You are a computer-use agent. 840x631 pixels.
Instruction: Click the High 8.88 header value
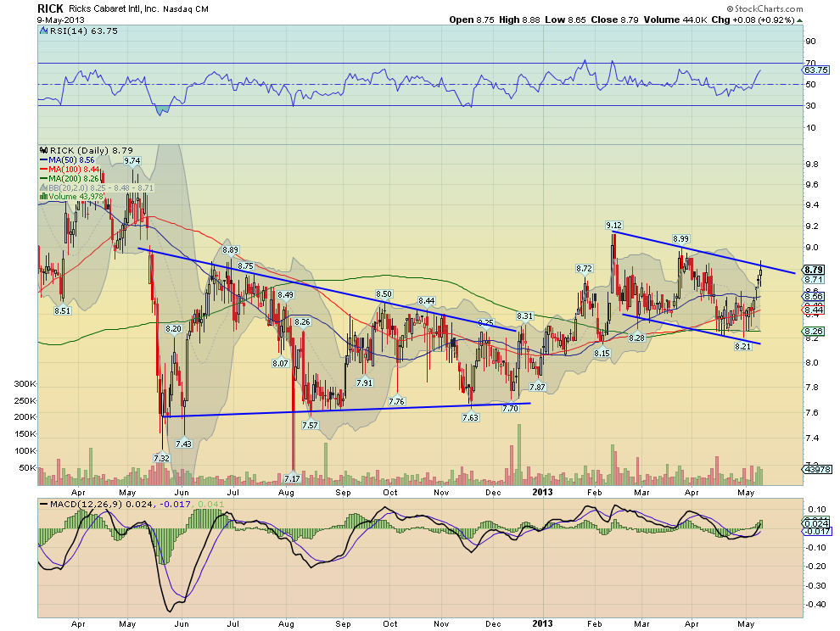pos(519,20)
